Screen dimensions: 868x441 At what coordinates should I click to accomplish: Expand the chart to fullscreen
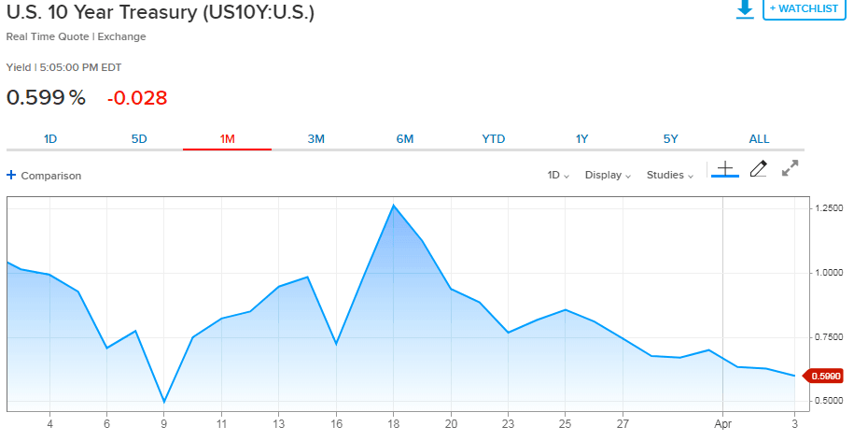pos(790,169)
